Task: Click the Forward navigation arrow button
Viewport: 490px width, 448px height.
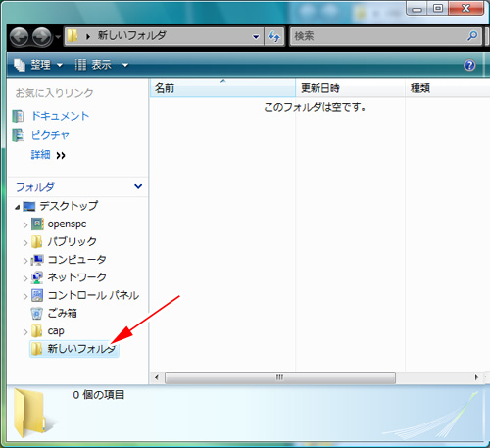Action: [42, 37]
